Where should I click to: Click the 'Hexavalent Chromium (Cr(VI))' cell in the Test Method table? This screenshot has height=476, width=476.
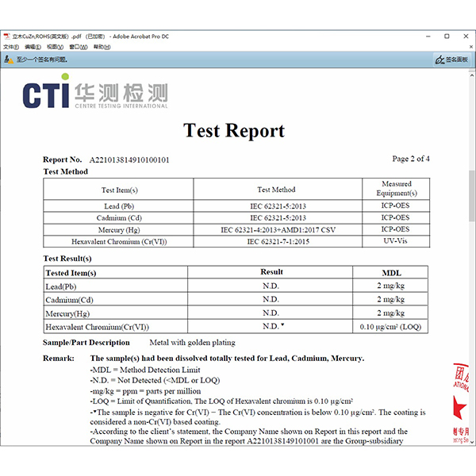click(x=119, y=242)
